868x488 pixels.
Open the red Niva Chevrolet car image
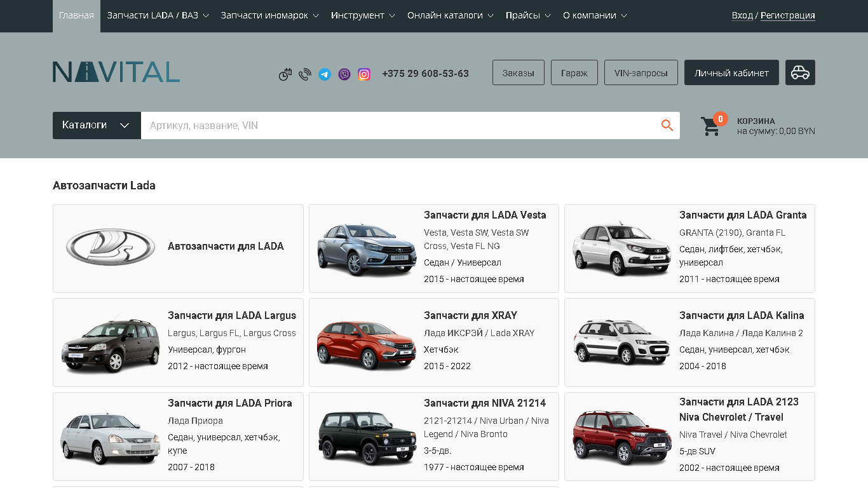point(622,437)
